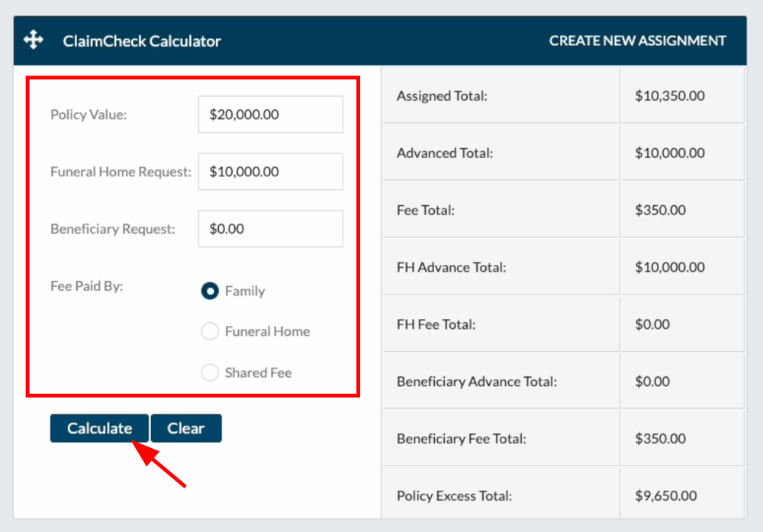
Task: Enable the Shared Fee option
Action: click(210, 372)
